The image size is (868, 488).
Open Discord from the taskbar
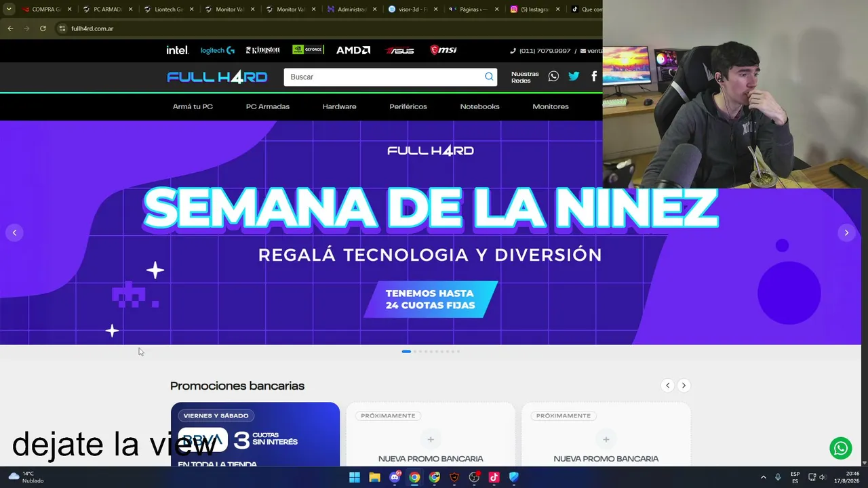395,477
